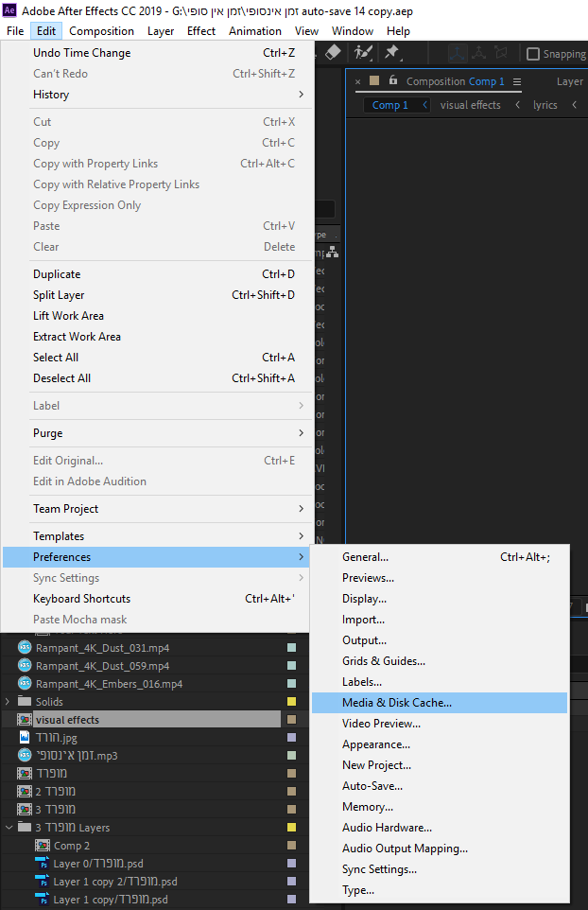Enable the Snapping checkbox
Viewport: 588px width, 910px height.
coord(533,55)
